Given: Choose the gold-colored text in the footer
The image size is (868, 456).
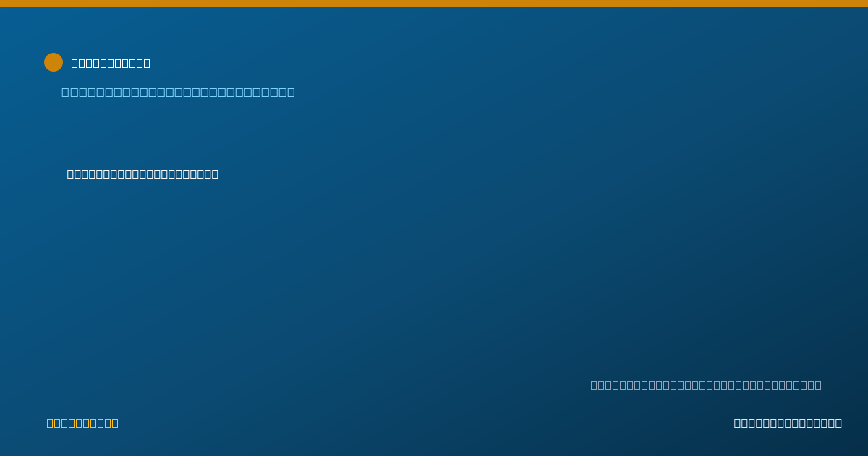Looking at the screenshot, I should (82, 423).
